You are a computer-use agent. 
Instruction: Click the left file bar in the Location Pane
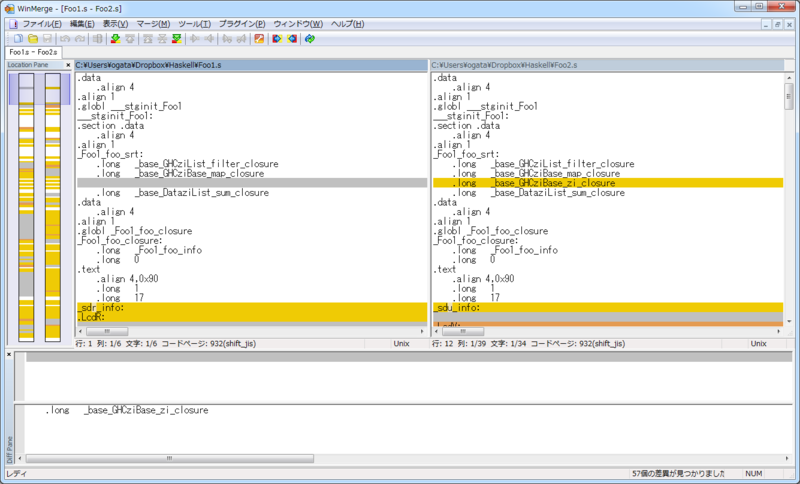(x=27, y=207)
